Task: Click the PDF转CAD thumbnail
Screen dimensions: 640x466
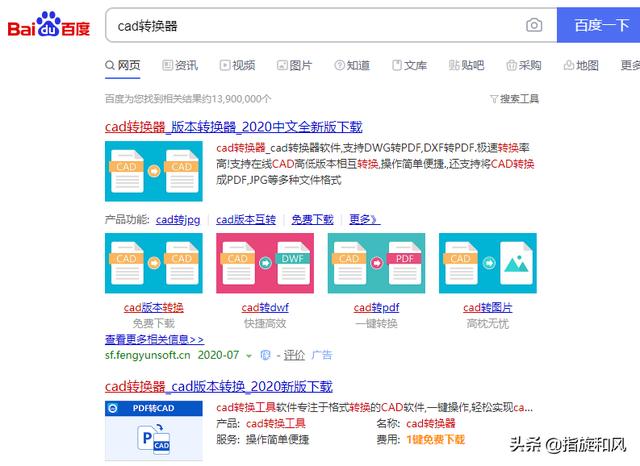Action: pyautogui.click(x=153, y=431)
